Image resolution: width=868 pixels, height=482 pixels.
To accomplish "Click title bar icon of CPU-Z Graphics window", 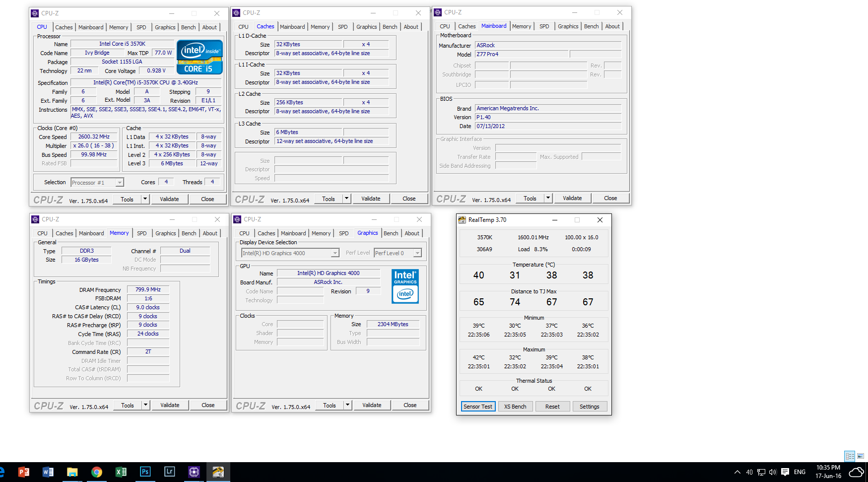I will tap(237, 219).
